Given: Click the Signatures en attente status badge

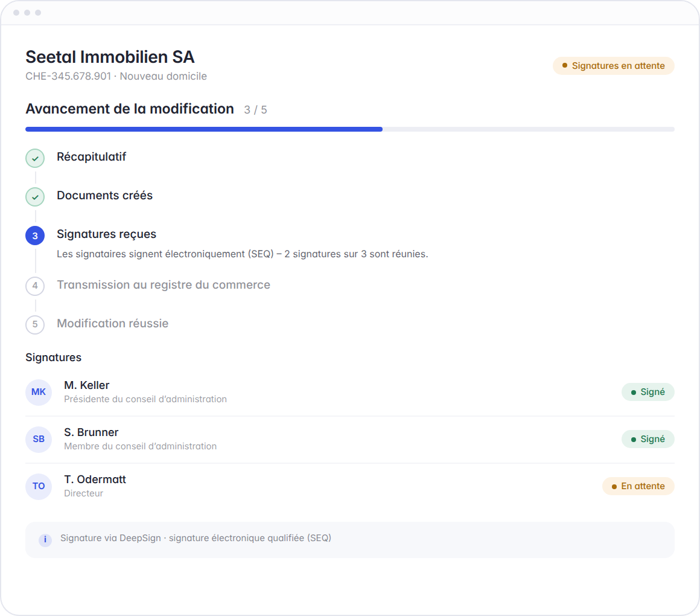Looking at the screenshot, I should (613, 66).
